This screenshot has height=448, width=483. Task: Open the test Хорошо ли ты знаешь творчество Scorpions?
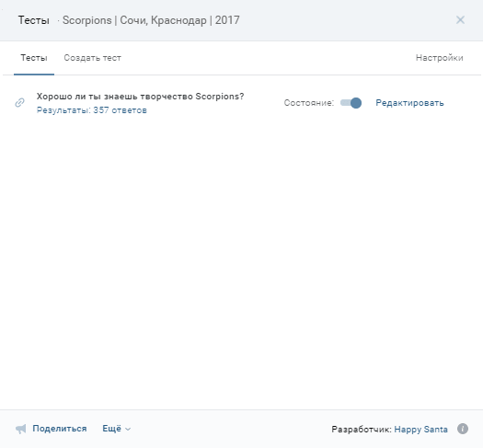pos(140,97)
